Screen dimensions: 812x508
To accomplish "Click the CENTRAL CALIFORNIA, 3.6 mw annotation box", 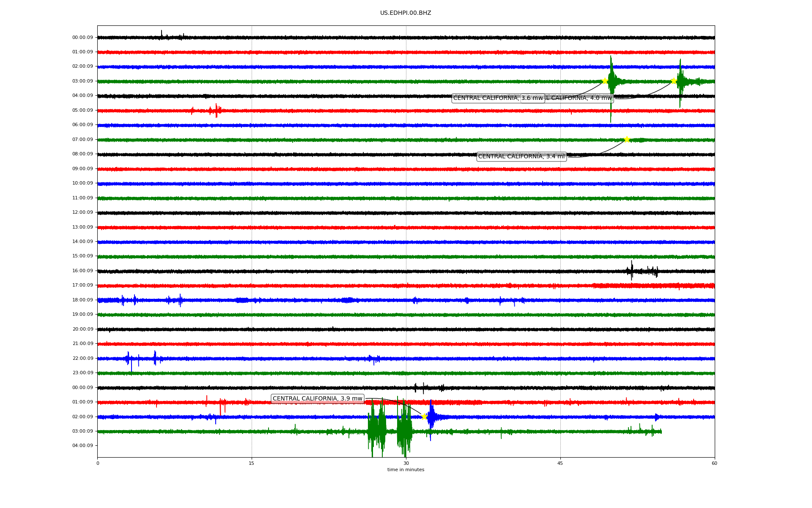I will (486, 98).
